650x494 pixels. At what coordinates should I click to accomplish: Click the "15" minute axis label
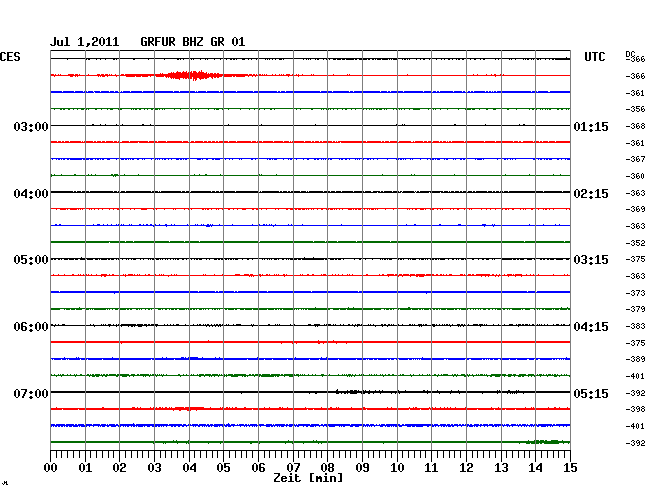coord(570,467)
